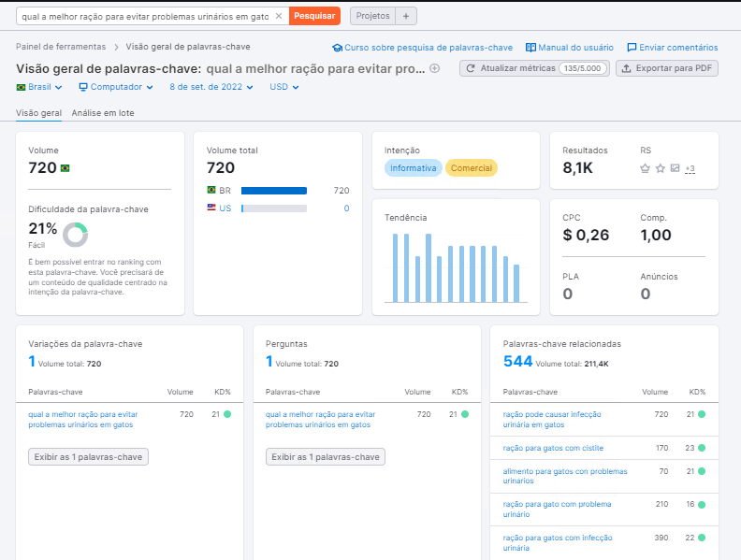Open 'ração pode causar infecção urinária em gatos'
Image resolution: width=741 pixels, height=560 pixels.
[x=552, y=419]
